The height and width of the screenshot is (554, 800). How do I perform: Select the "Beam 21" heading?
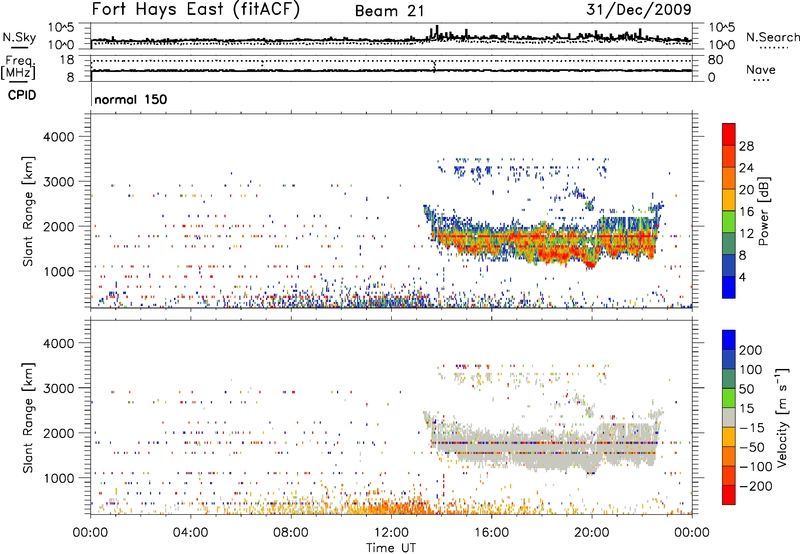click(x=390, y=11)
